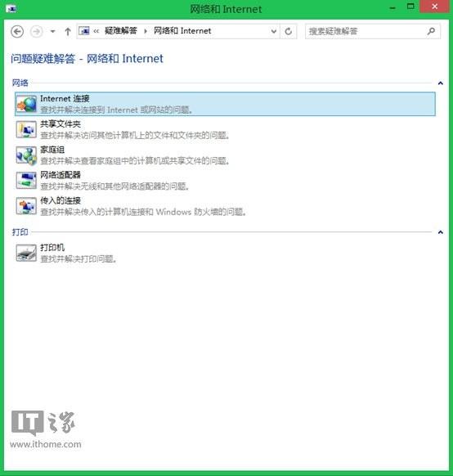The height and width of the screenshot is (476, 453).
Task: Click 网络和 Internet breadcrumb segment
Action: point(182,30)
